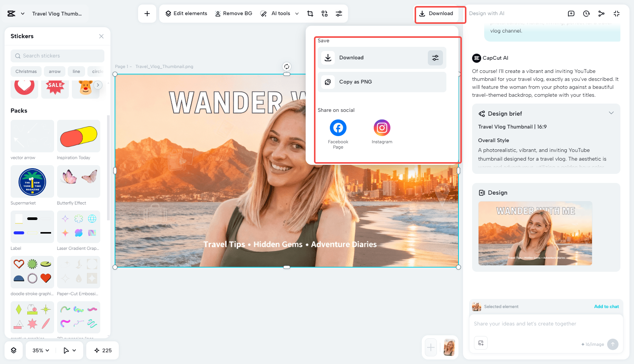Select the Crop tool in the toolbar
Screen dimensions: 634x364
tap(310, 13)
